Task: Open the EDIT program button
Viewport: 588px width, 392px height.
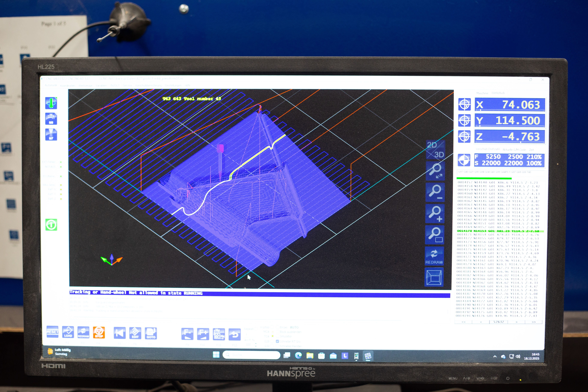Action: [135, 333]
